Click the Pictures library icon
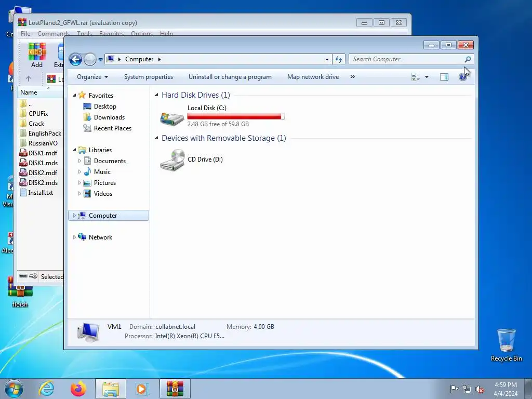The image size is (532, 399). pyautogui.click(x=87, y=183)
